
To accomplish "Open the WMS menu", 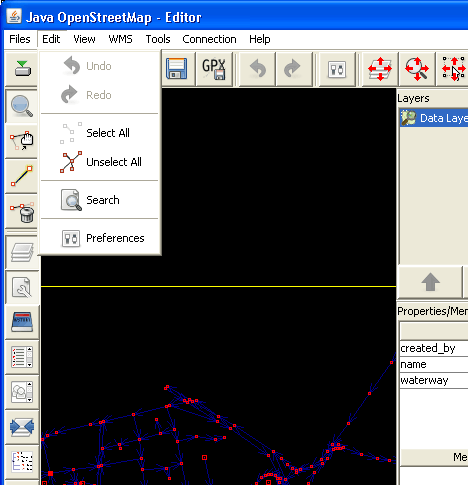I will point(120,39).
